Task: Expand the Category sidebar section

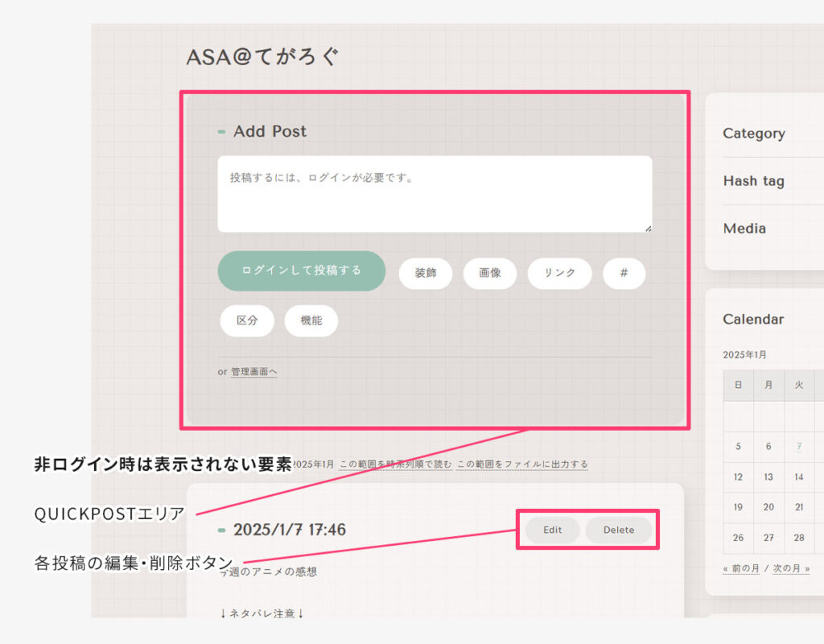Action: click(x=754, y=134)
